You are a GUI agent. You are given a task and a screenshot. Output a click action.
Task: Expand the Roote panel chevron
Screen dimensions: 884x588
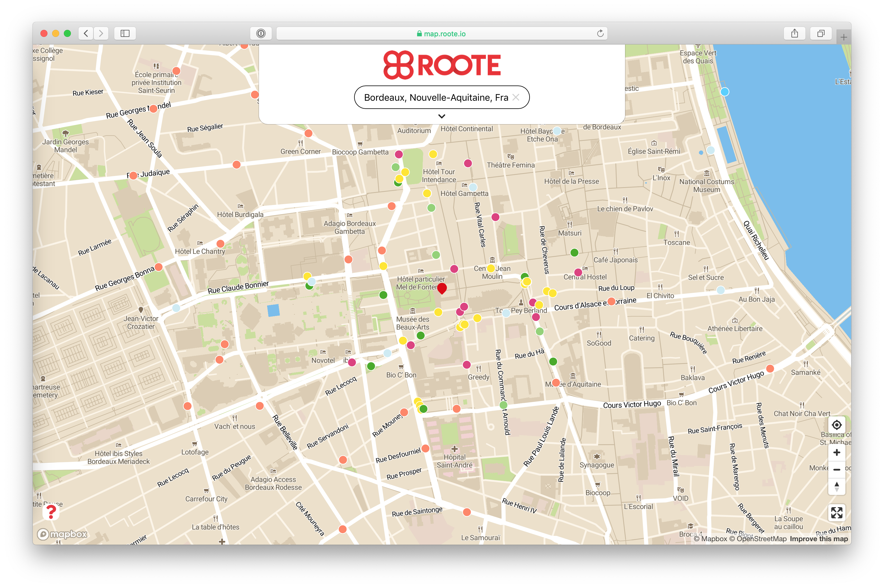coord(442,116)
